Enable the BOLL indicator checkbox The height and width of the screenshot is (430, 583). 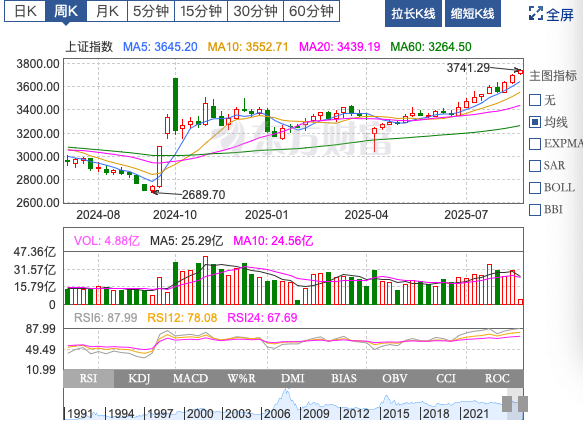pos(535,187)
